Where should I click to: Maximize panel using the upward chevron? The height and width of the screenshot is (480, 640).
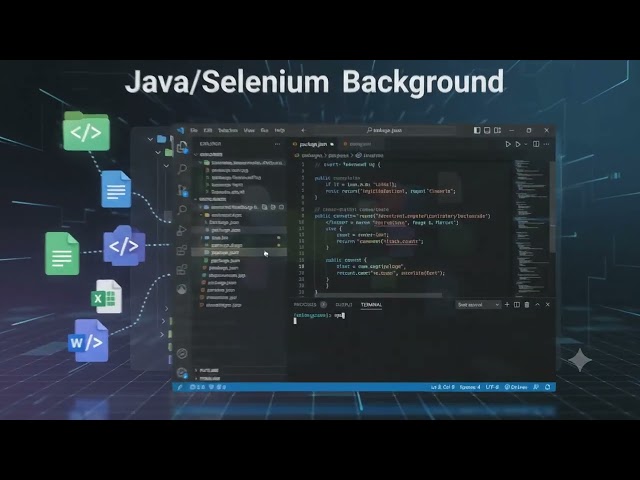538,304
